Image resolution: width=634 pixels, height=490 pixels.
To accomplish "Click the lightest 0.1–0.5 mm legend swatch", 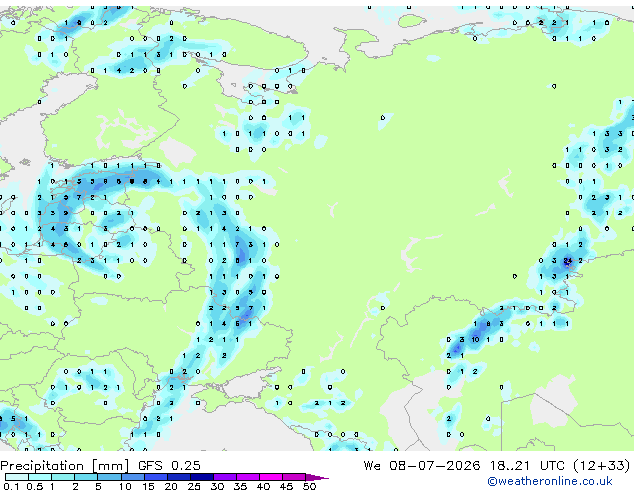I will click(x=17, y=477).
